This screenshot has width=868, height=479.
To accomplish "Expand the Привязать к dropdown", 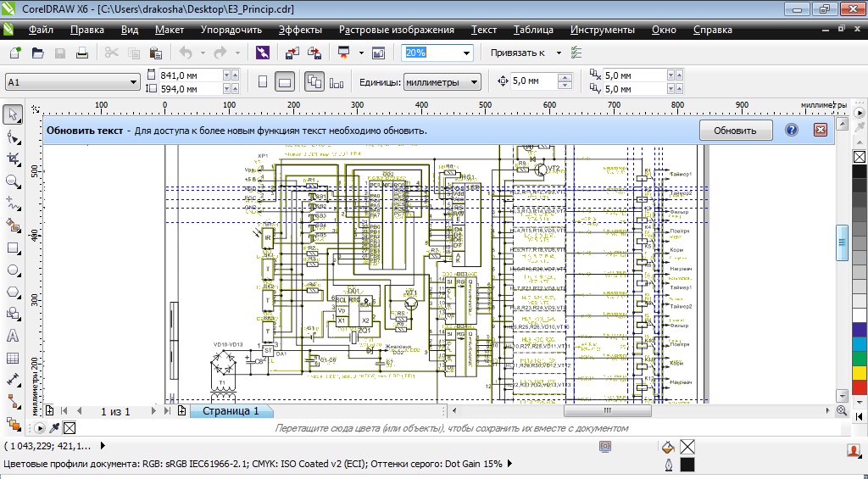I will coord(559,53).
